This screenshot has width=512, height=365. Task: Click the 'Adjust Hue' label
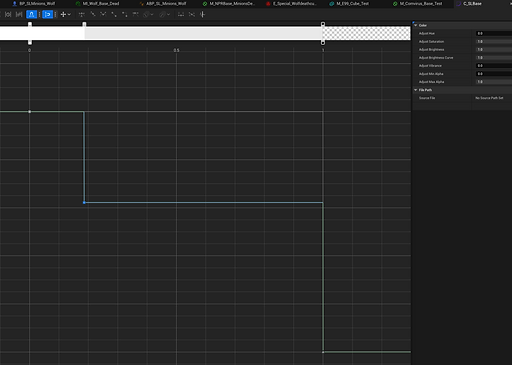pos(427,33)
